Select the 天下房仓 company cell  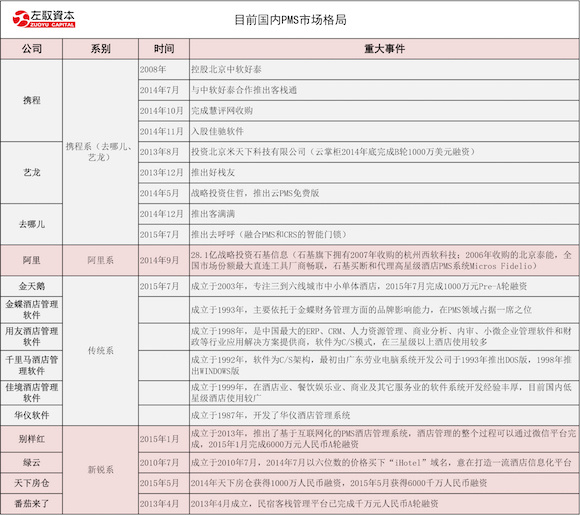tap(31, 483)
